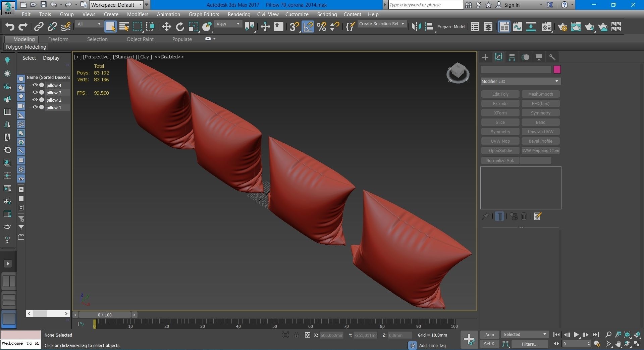Image resolution: width=644 pixels, height=350 pixels.
Task: Click the MeshSmooth modifier button
Action: pyautogui.click(x=540, y=94)
